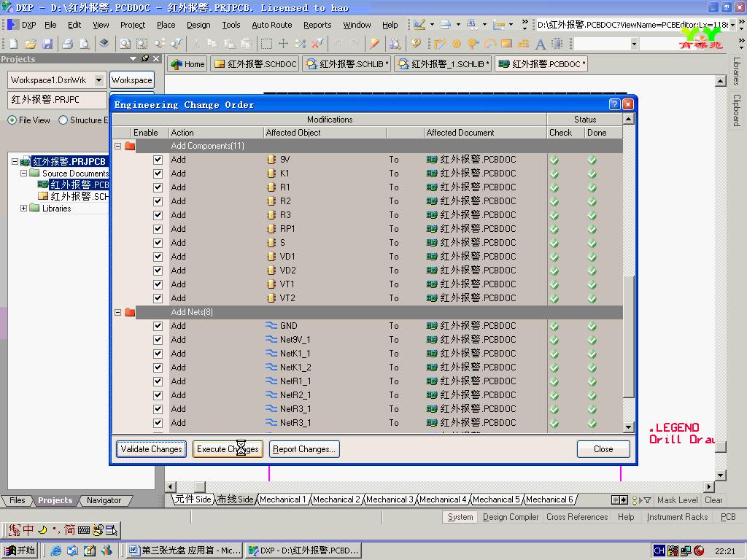
Task: Open the empty toolbar combo box dropdown
Action: tap(634, 44)
